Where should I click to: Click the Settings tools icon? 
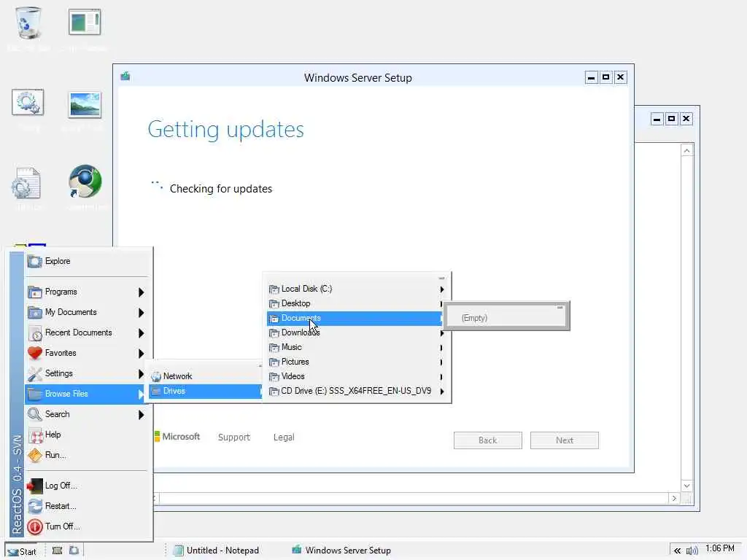point(35,374)
